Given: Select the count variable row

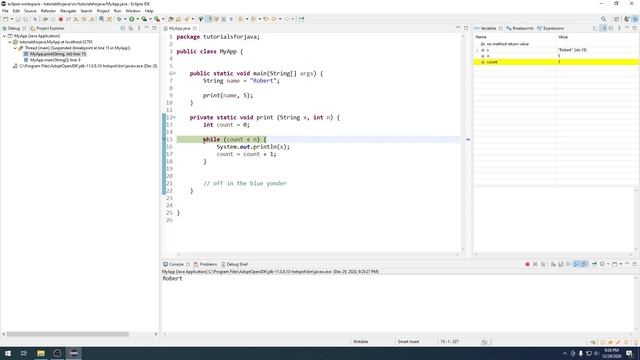Looking at the screenshot, I should (556, 62).
